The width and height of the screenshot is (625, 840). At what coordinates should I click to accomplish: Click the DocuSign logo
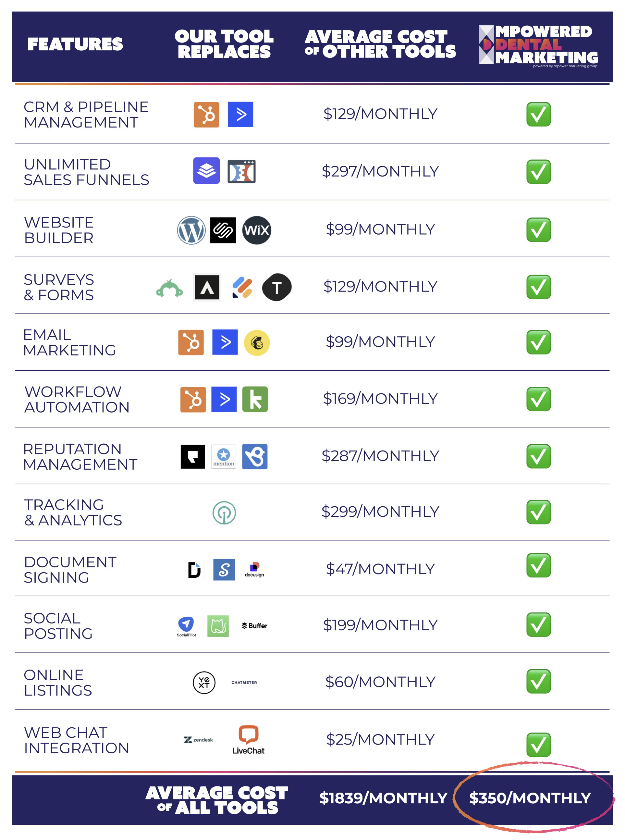[x=254, y=569]
